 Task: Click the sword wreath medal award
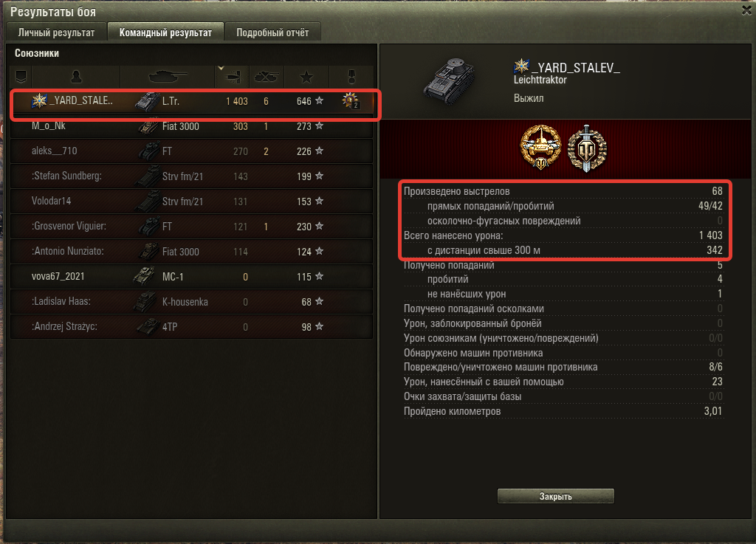point(587,148)
